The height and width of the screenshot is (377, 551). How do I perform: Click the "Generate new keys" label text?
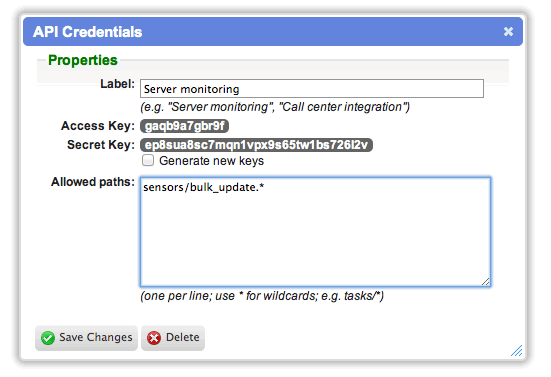[211, 161]
